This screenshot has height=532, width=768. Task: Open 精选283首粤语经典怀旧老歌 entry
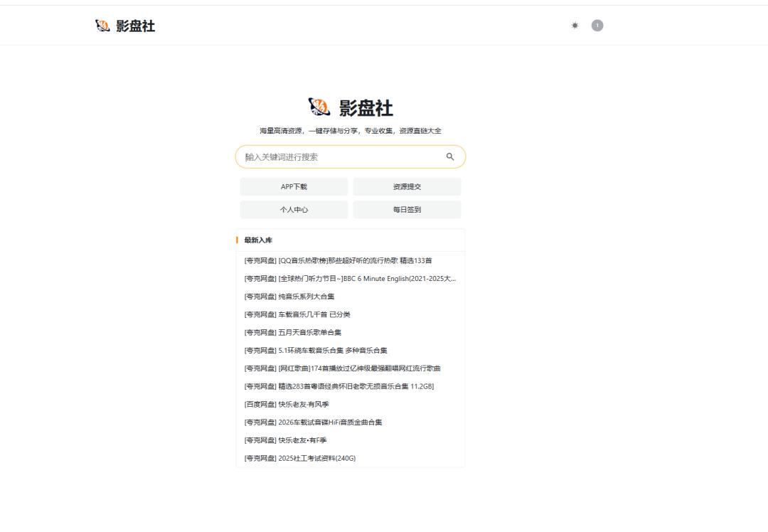[x=338, y=386]
